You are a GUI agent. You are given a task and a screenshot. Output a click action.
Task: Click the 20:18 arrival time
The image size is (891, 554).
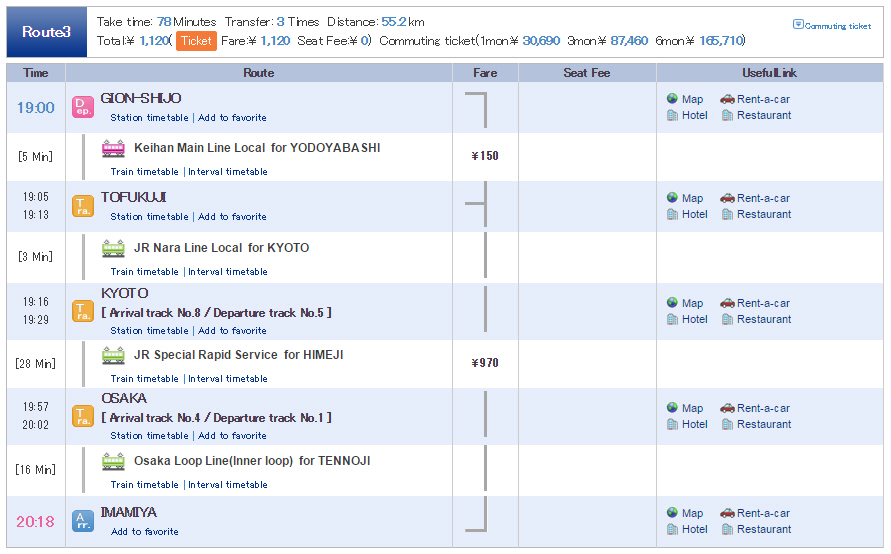coord(35,522)
